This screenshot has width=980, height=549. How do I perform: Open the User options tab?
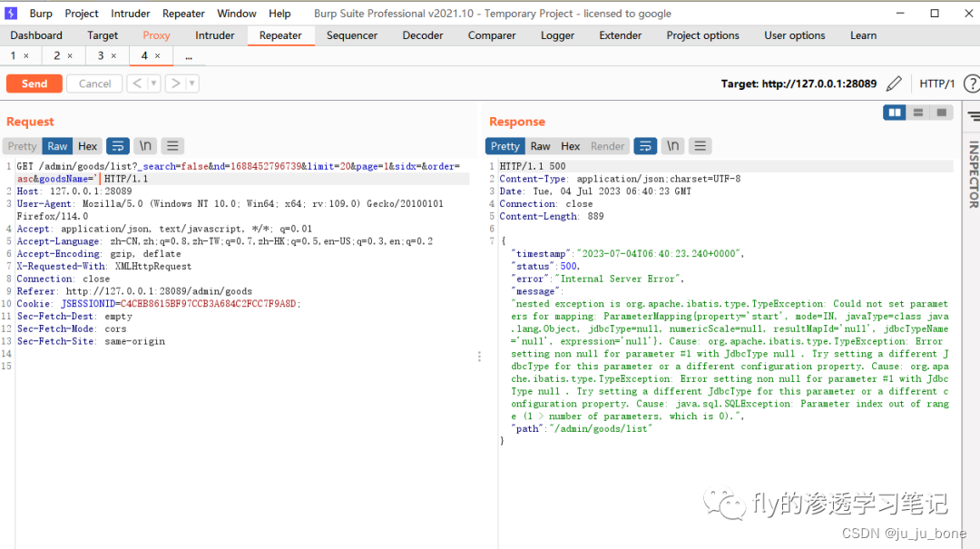(x=794, y=35)
